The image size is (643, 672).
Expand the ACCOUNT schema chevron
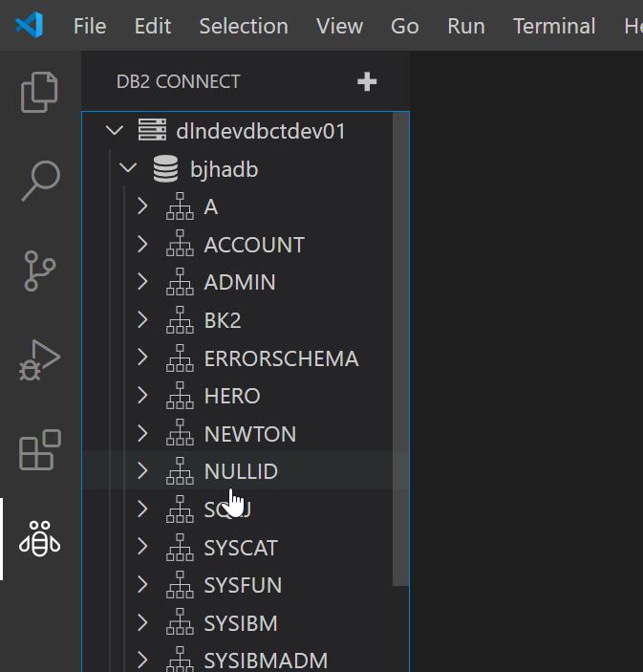[x=142, y=245]
